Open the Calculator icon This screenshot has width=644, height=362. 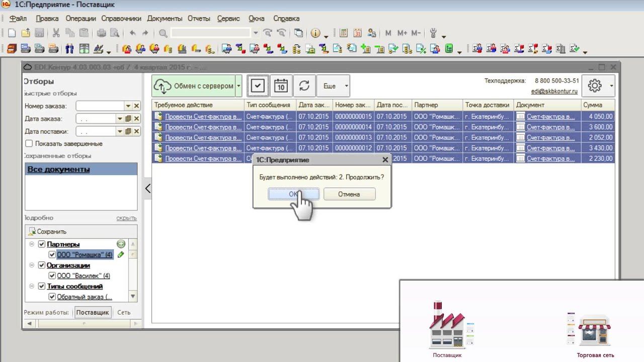point(344,33)
